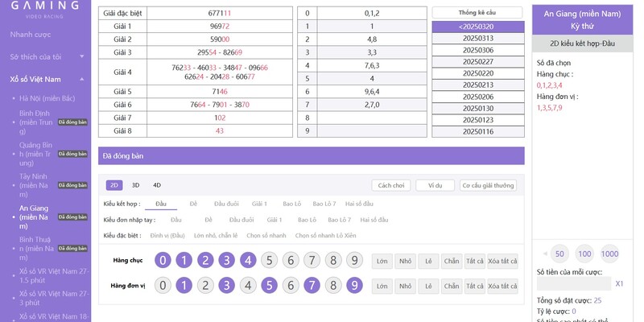This screenshot has height=322, width=644.
Task: Toggle tens digit 2 ball
Action: pos(205,260)
